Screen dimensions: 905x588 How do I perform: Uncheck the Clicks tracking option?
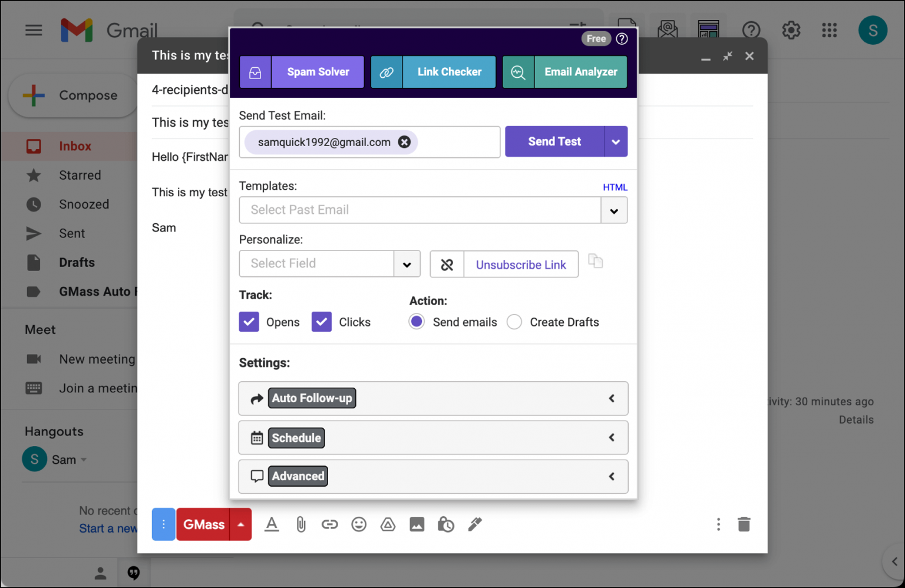(x=321, y=322)
